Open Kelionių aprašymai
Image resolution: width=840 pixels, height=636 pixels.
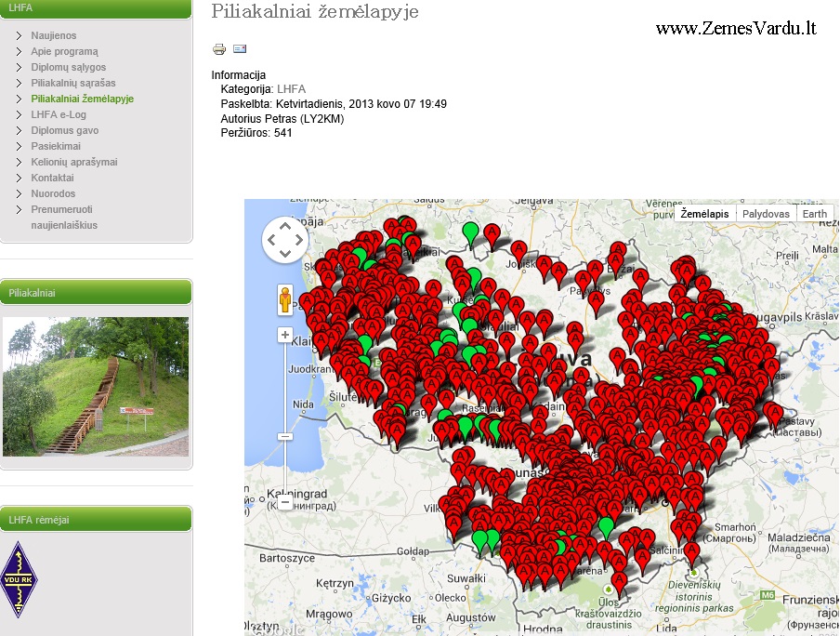(x=74, y=162)
